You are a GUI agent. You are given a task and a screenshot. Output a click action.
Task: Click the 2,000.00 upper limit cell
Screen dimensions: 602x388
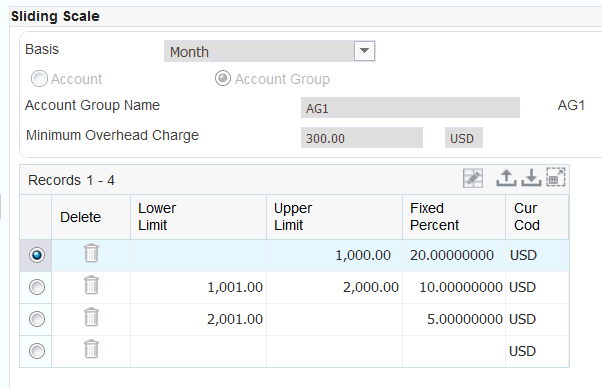pyautogui.click(x=334, y=287)
